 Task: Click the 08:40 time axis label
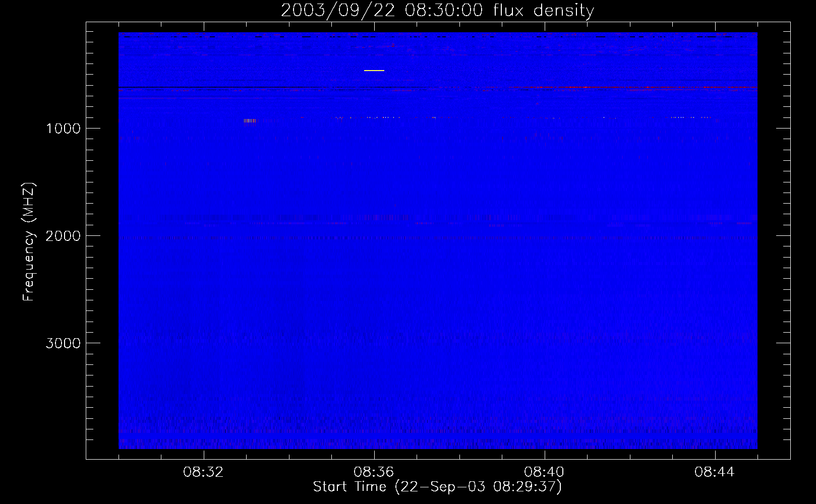[x=544, y=472]
